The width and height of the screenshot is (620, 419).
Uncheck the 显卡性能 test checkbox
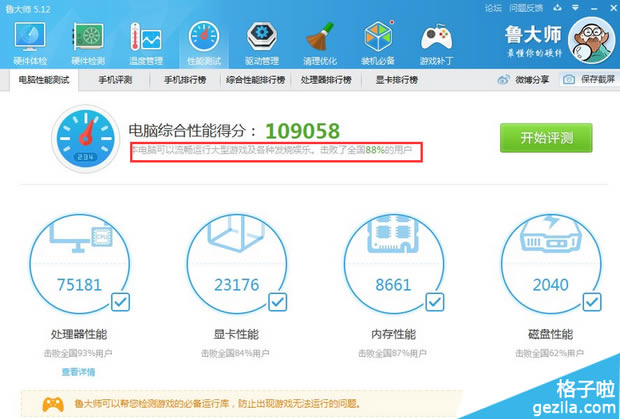tap(278, 302)
